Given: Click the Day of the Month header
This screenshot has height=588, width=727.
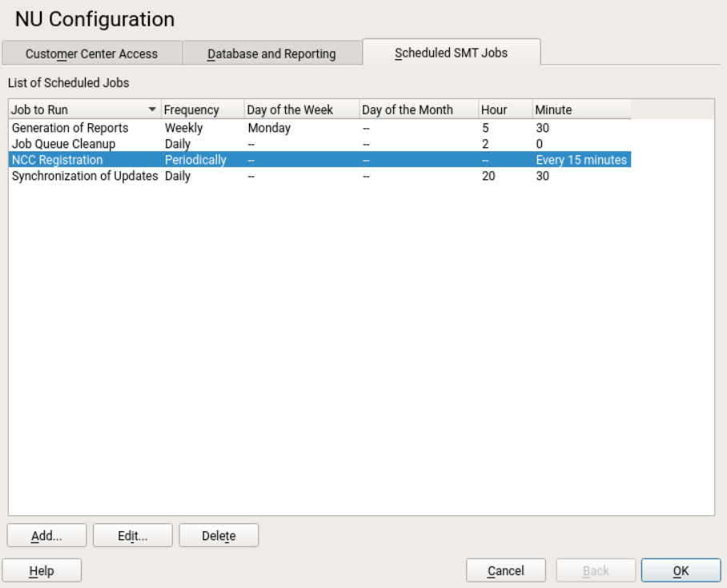Looking at the screenshot, I should pyautogui.click(x=408, y=110).
